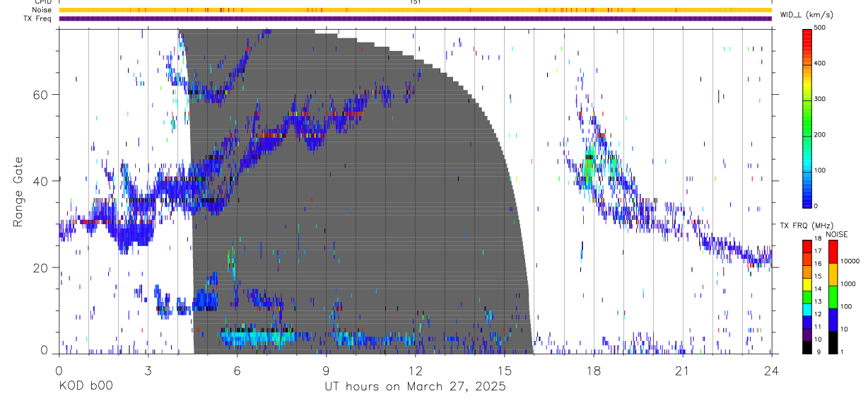Click the 'KOD b00' radar beam label
This screenshot has height=401, width=868.
(x=85, y=386)
